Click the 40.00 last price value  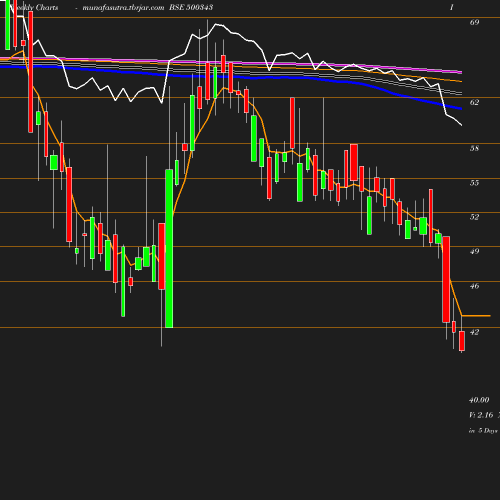479,400
